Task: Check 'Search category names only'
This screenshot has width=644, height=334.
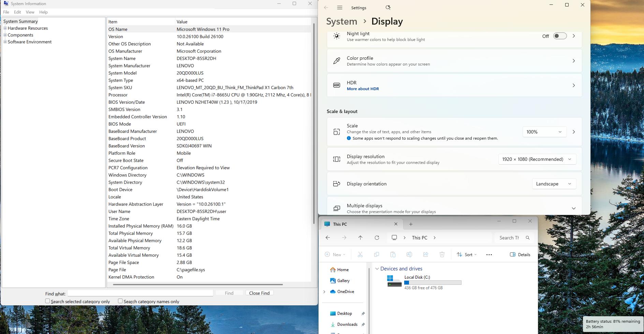Action: tap(120, 301)
